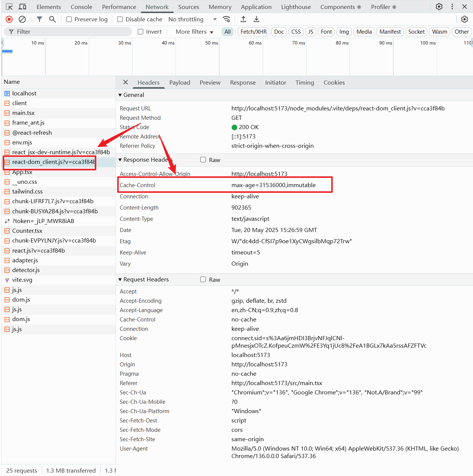
Task: Click the websocket ?token= request icon
Action: point(7,221)
